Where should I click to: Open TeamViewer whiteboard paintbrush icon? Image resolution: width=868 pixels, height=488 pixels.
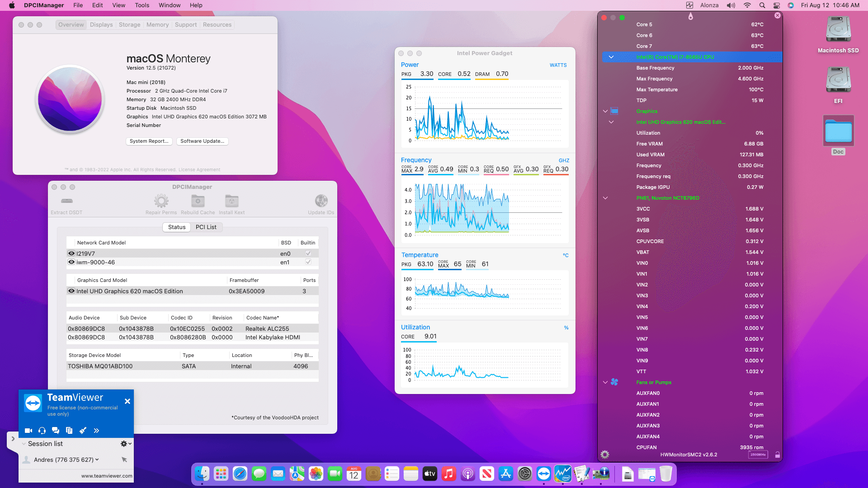pyautogui.click(x=83, y=431)
